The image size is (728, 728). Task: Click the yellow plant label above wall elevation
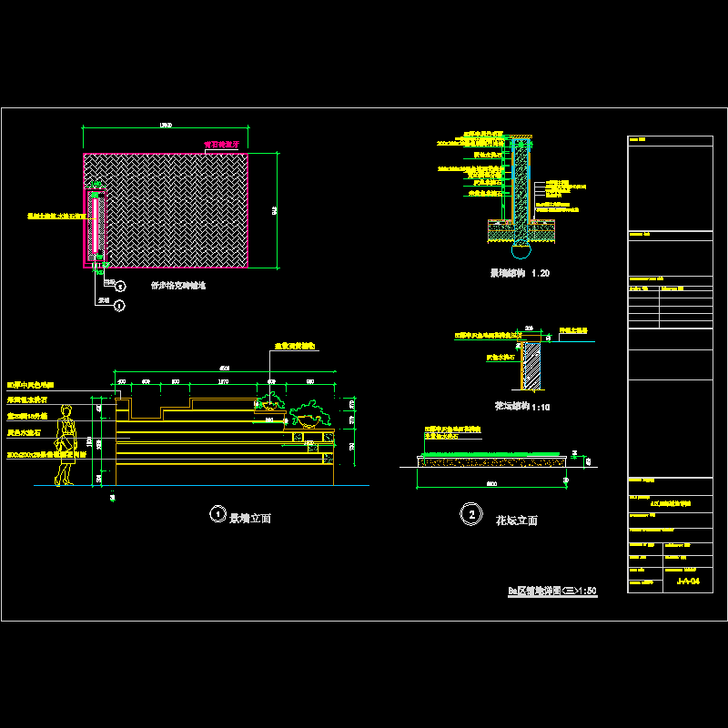pyautogui.click(x=295, y=346)
